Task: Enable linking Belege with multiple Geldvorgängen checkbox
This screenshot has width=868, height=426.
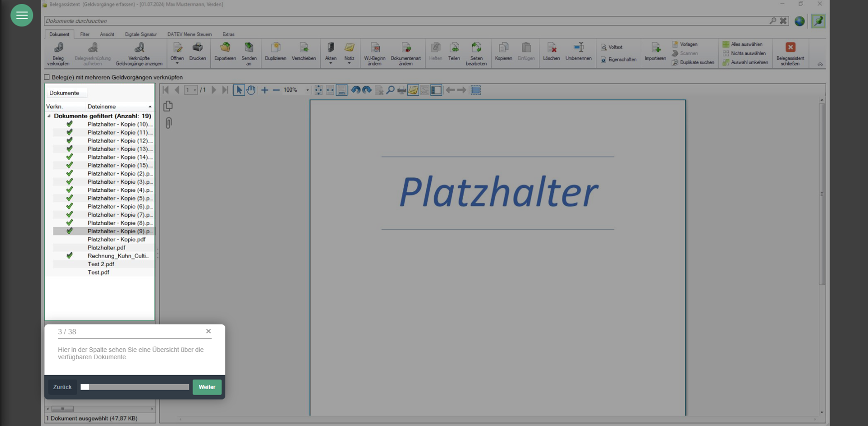Action: pyautogui.click(x=47, y=77)
